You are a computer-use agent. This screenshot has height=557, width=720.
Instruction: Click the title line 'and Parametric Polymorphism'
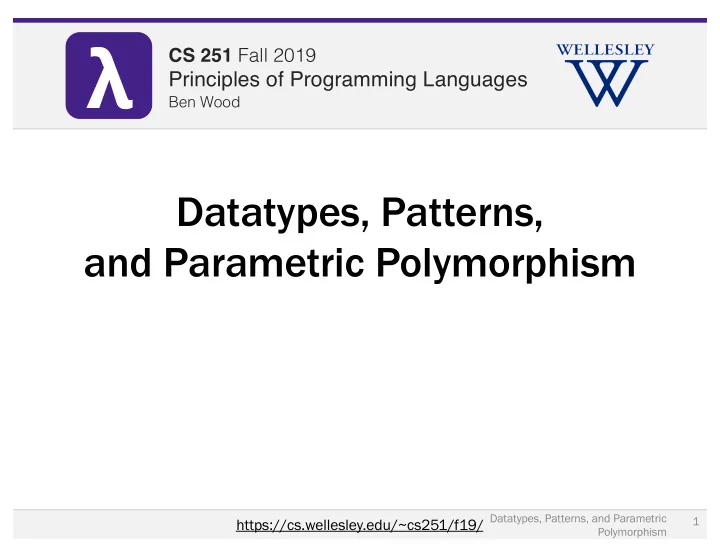click(x=360, y=263)
